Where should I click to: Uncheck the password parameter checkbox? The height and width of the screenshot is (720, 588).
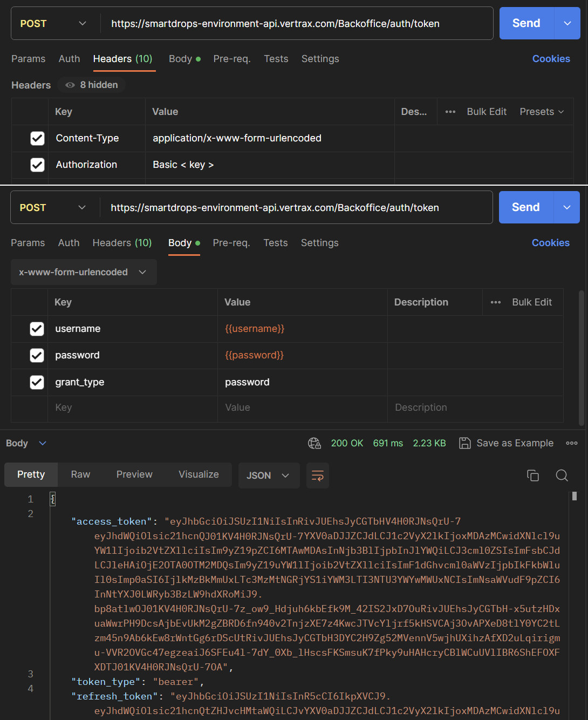[x=37, y=355]
